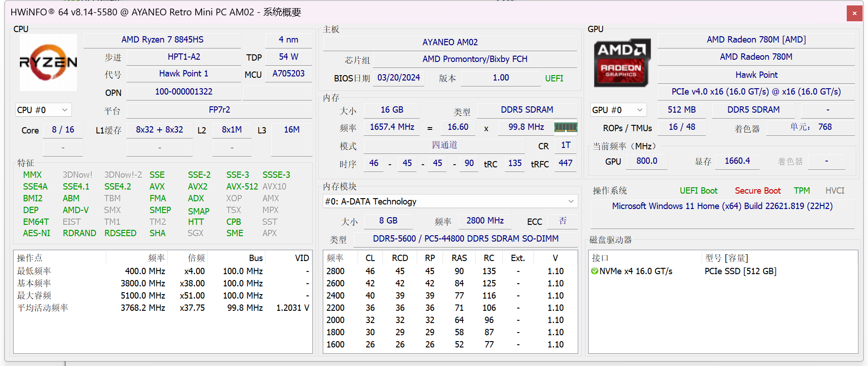This screenshot has width=868, height=366.
Task: Select the 2800 MHz memory timing row
Action: [x=449, y=271]
